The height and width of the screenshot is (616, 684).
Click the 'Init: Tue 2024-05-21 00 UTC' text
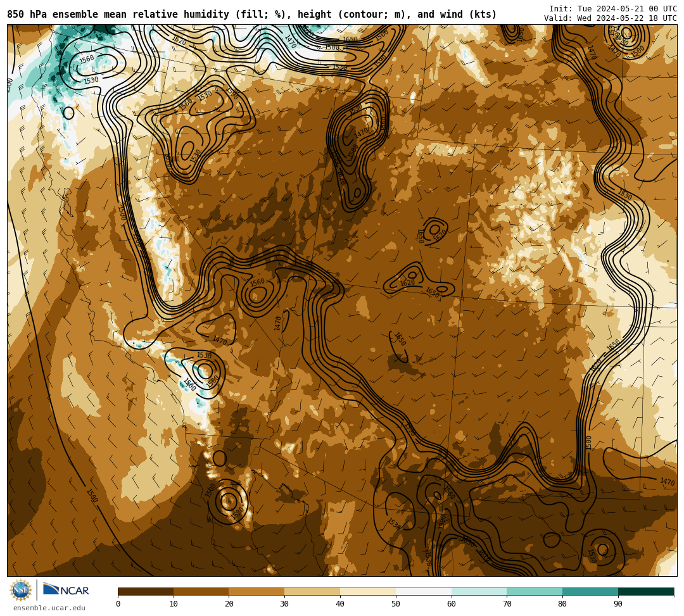click(613, 9)
